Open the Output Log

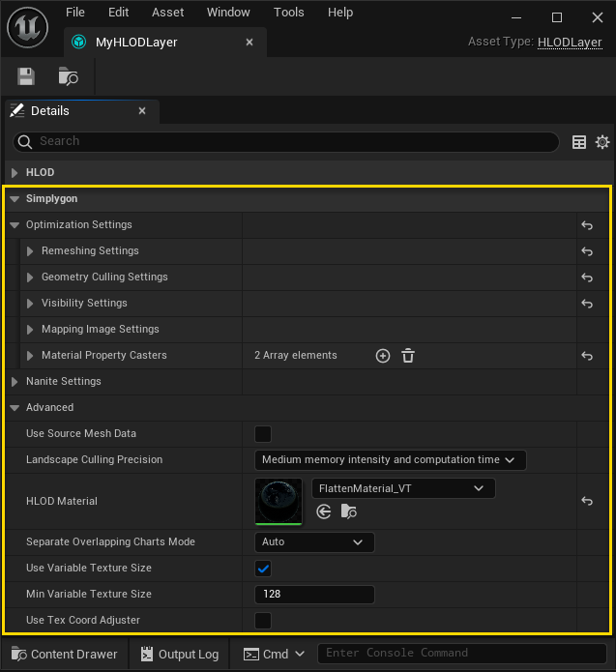tap(180, 654)
